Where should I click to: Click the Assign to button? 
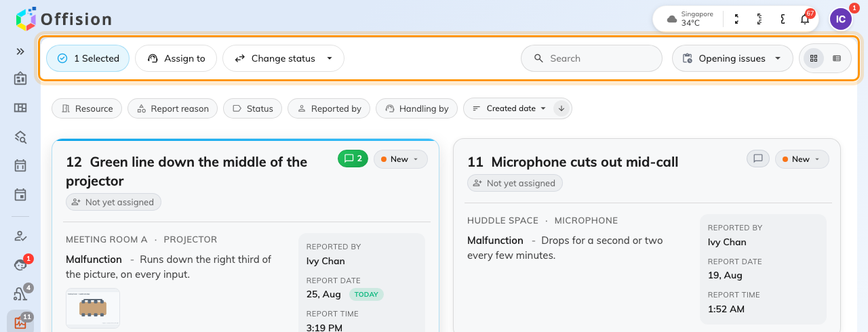click(176, 58)
